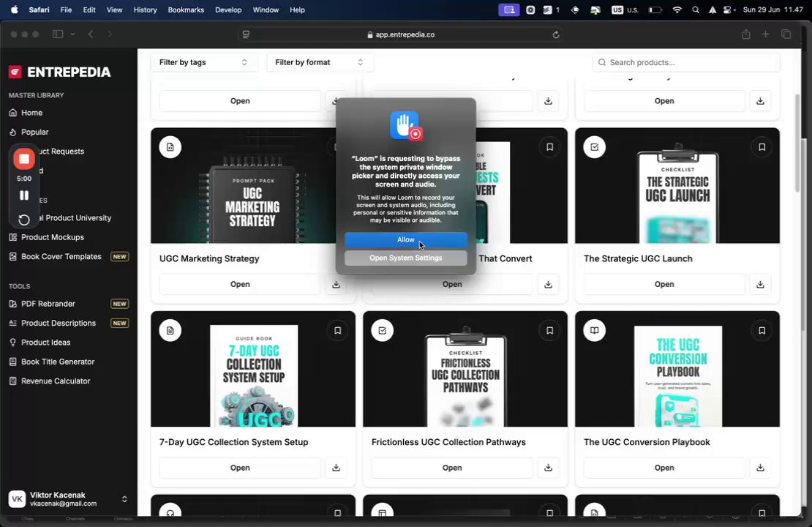Screen dimensions: 812x527
Task: Download The Strategic UGC Launch
Action: tap(760, 285)
